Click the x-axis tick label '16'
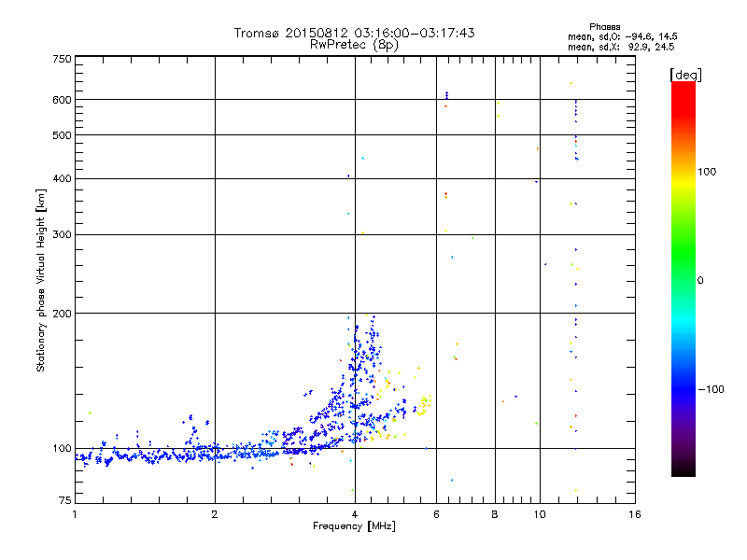747x560 pixels. 635,514
